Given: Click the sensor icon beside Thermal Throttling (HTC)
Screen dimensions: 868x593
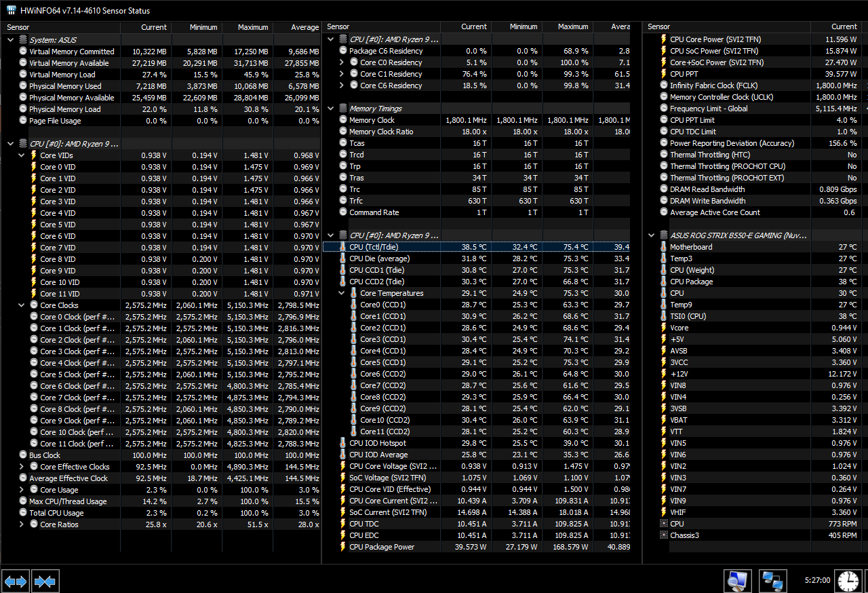Looking at the screenshot, I should pyautogui.click(x=664, y=155).
